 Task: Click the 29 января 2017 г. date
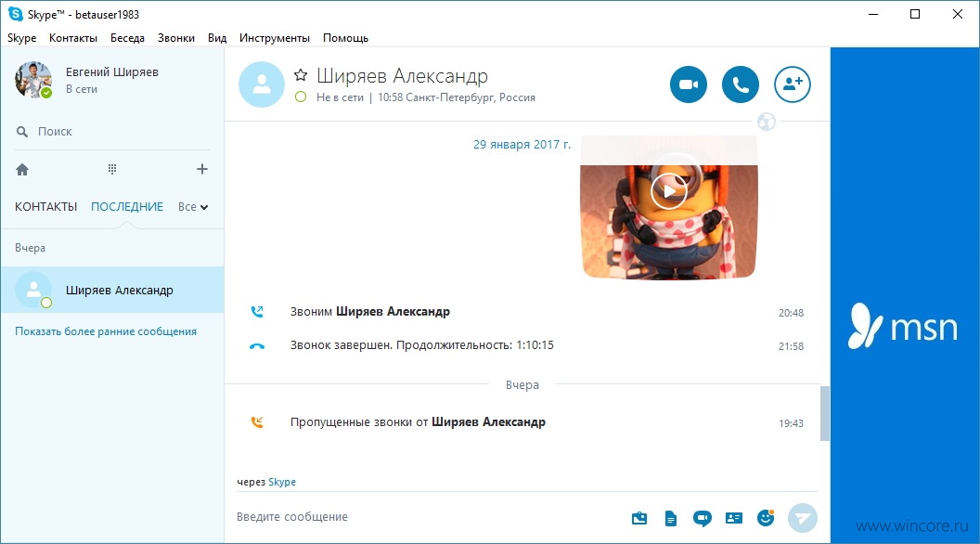click(522, 145)
